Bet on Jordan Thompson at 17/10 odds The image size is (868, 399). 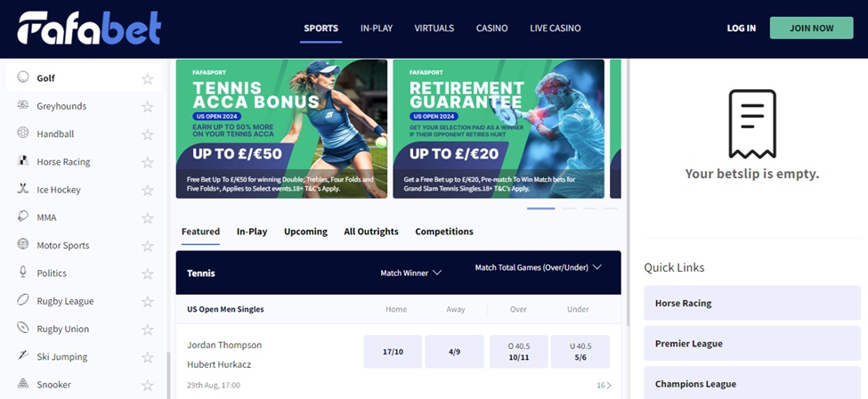[x=393, y=351]
